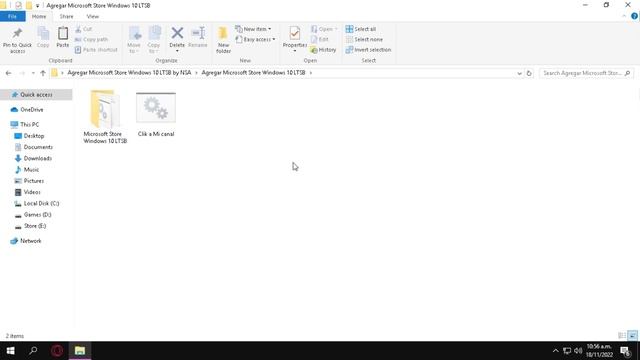This screenshot has height=360, width=640.
Task: Open recent locations dropdown arrow
Action: [x=33, y=73]
